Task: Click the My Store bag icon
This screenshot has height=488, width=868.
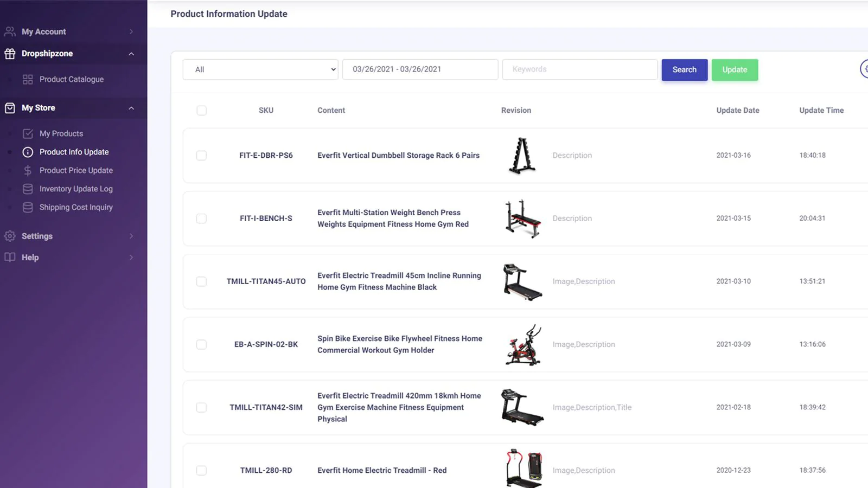Action: coord(9,108)
